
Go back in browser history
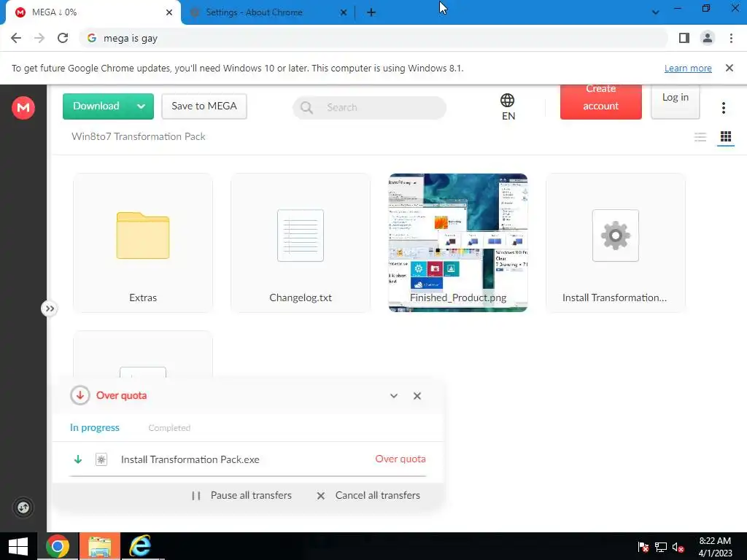(x=16, y=38)
